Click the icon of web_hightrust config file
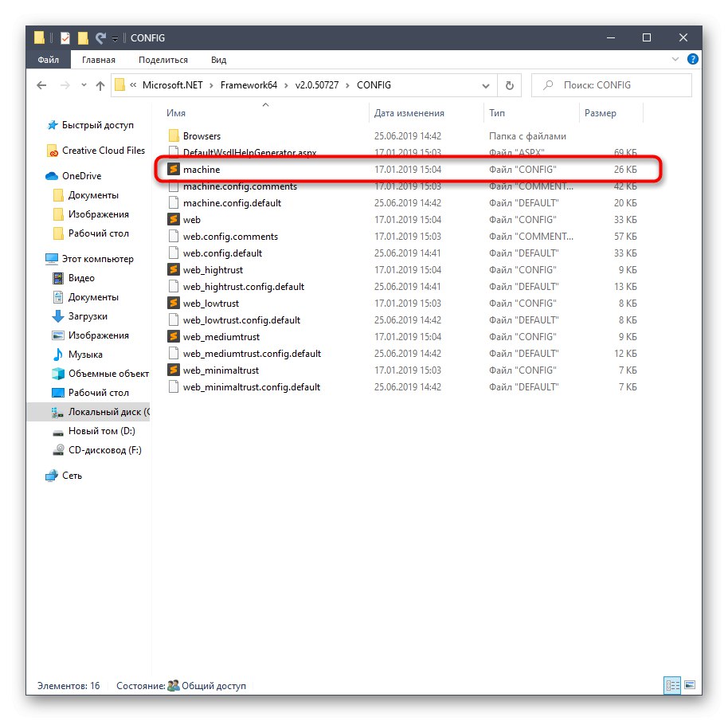This screenshot has height=721, width=728. [173, 270]
